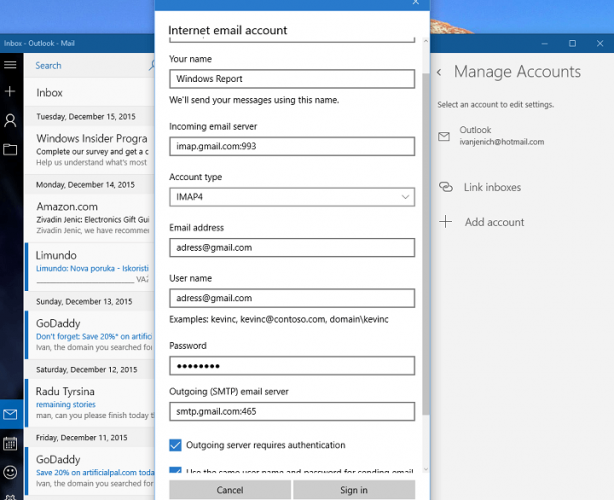Click the scroll down arrow in dialog

click(426, 469)
